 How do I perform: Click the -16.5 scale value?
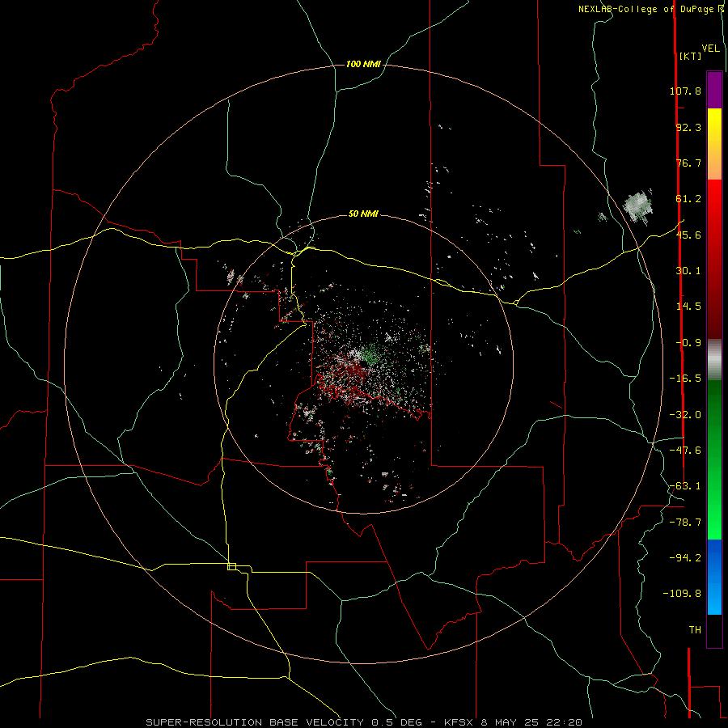[x=685, y=379]
